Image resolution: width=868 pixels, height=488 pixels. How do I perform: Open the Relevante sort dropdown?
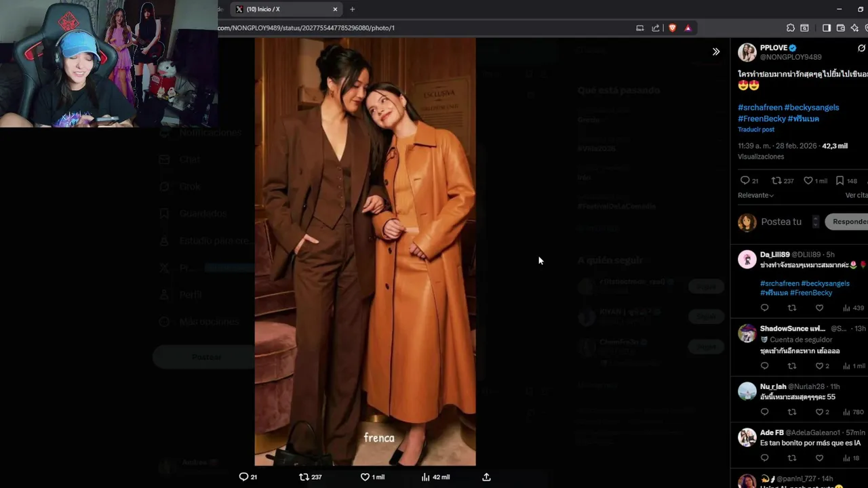755,195
